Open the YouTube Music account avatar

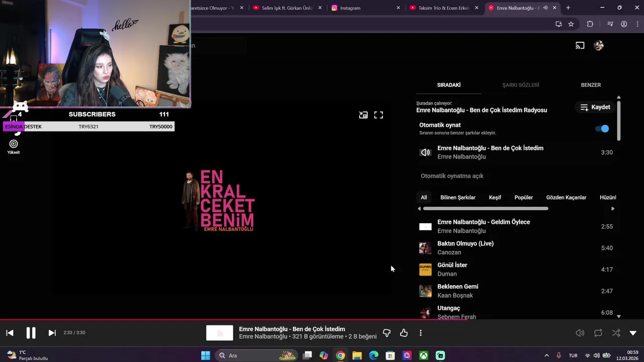tap(599, 46)
